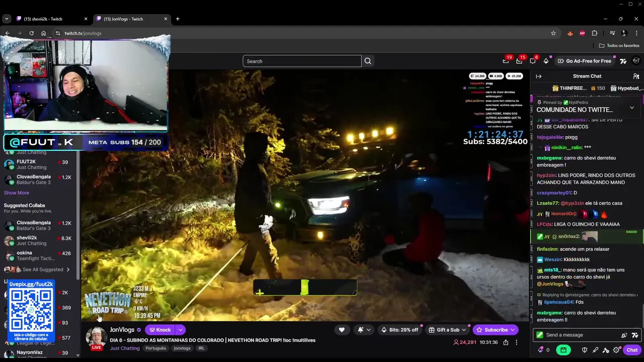Open the emote picker in message box
The image size is (644, 362).
click(x=624, y=335)
